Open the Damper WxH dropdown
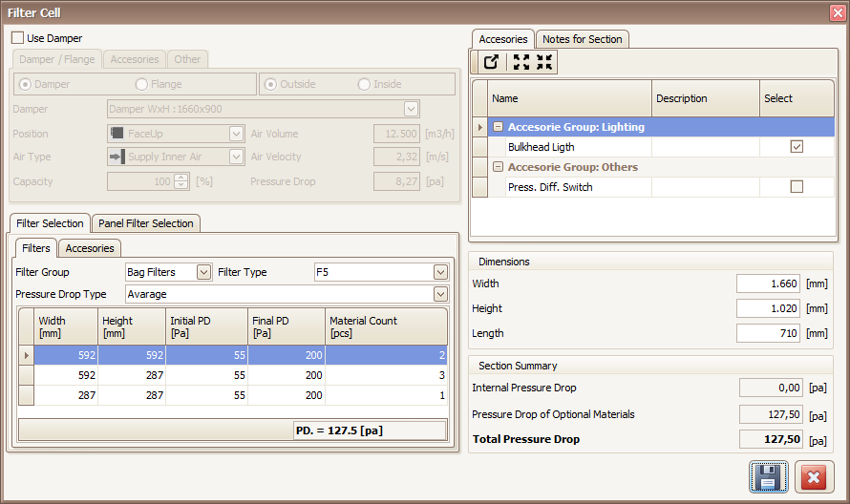 click(411, 109)
